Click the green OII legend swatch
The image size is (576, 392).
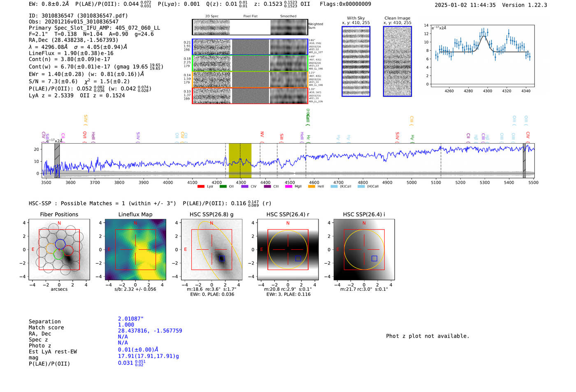[x=223, y=186]
